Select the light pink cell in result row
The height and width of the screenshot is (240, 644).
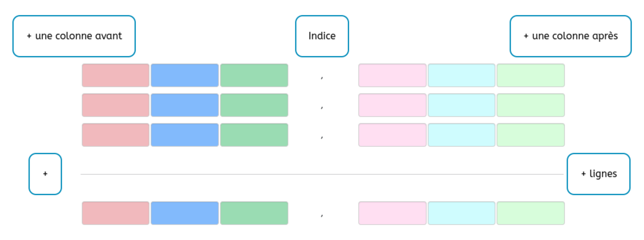(x=392, y=213)
